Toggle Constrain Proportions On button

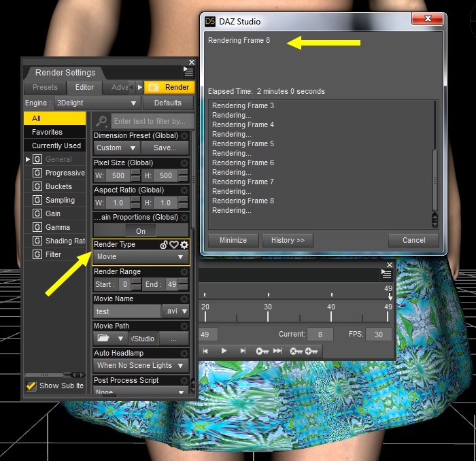tap(141, 231)
